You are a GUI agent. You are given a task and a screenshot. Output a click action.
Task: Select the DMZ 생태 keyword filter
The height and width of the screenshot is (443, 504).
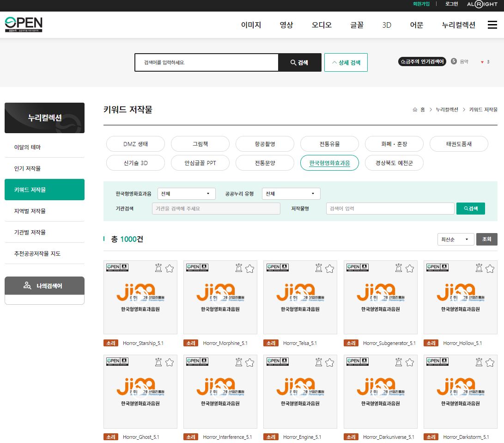(x=135, y=144)
